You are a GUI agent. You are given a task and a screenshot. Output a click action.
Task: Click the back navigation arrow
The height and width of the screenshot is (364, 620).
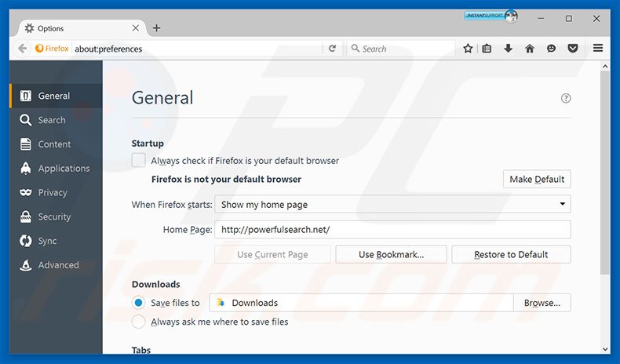point(23,49)
